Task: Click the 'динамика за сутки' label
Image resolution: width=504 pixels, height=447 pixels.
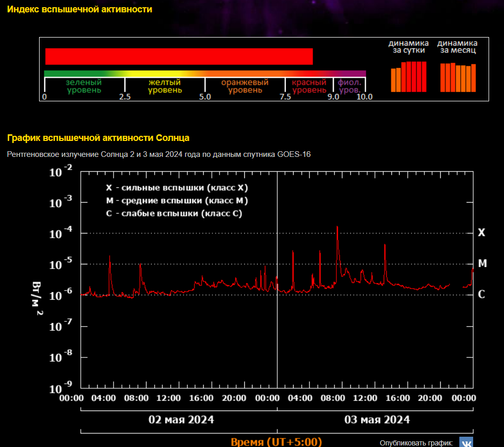Action: 408,47
